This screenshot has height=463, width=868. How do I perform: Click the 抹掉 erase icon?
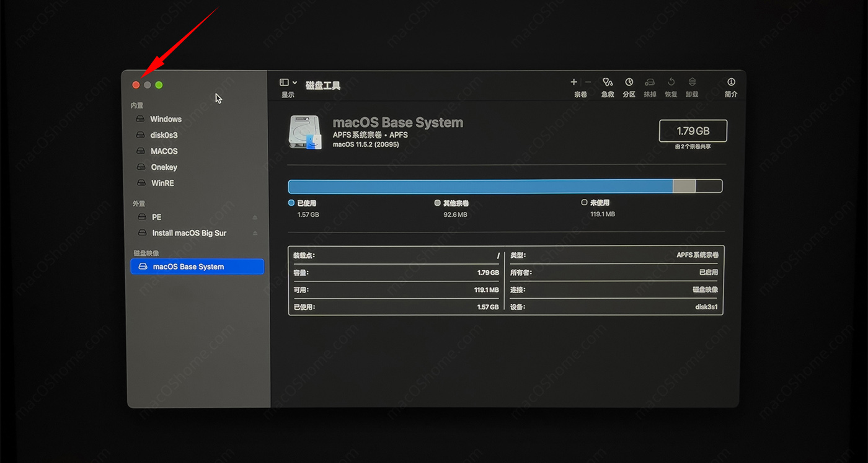tap(650, 82)
